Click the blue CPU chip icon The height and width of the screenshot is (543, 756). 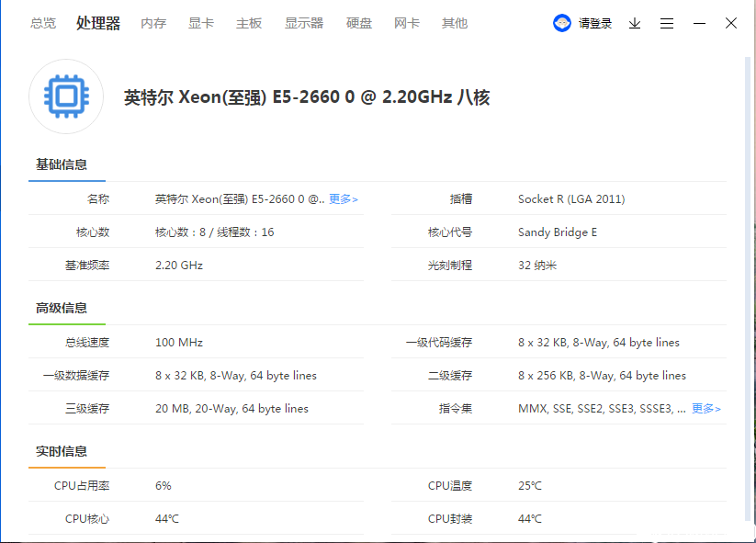click(66, 96)
